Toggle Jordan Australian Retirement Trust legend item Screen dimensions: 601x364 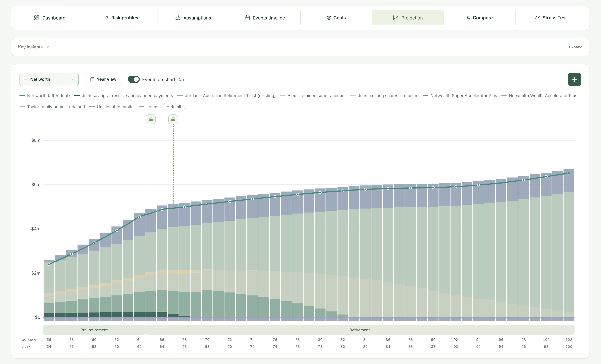tap(226, 96)
